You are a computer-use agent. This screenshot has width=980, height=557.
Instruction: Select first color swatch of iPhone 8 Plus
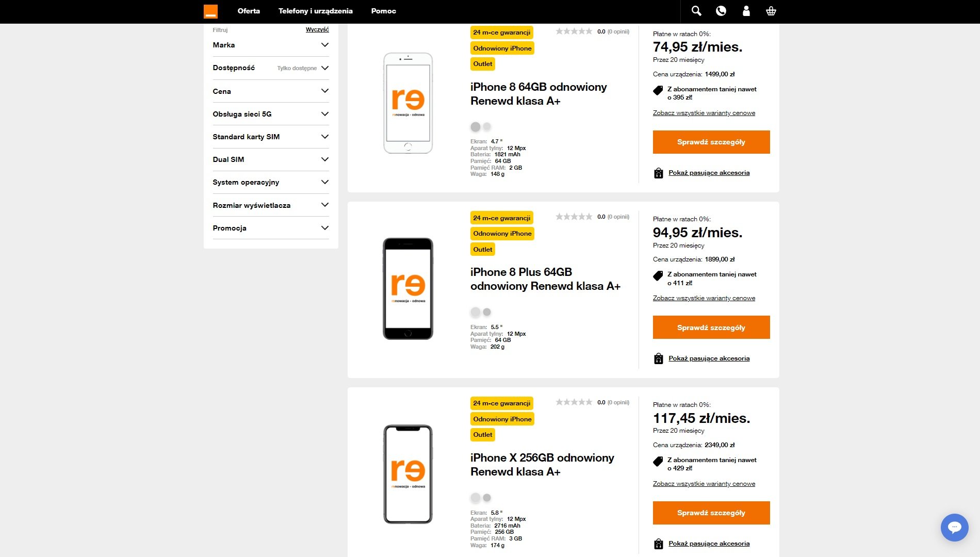pos(476,312)
